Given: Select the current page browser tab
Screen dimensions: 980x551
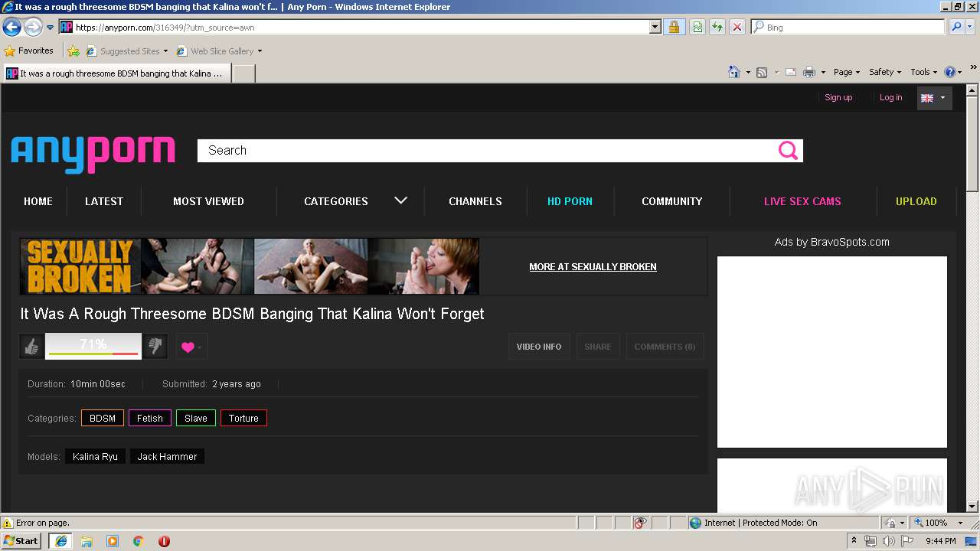Looking at the screenshot, I should 116,73.
